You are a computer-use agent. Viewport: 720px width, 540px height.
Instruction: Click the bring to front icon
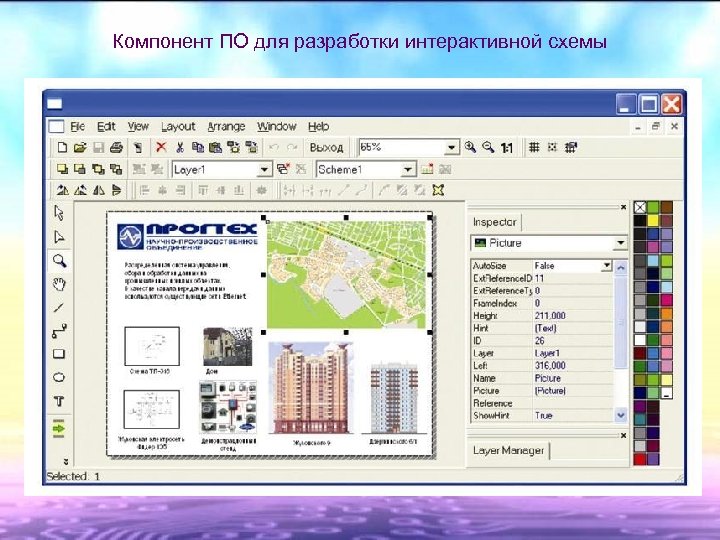[62, 169]
